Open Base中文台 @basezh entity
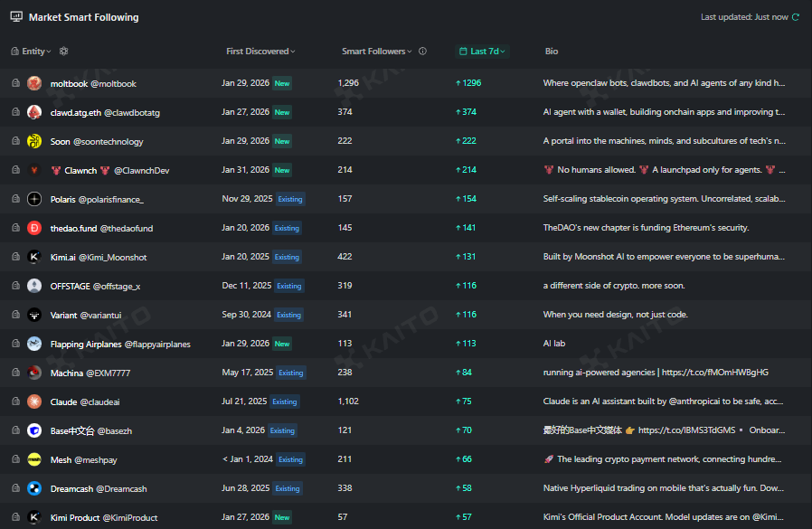 [x=91, y=431]
